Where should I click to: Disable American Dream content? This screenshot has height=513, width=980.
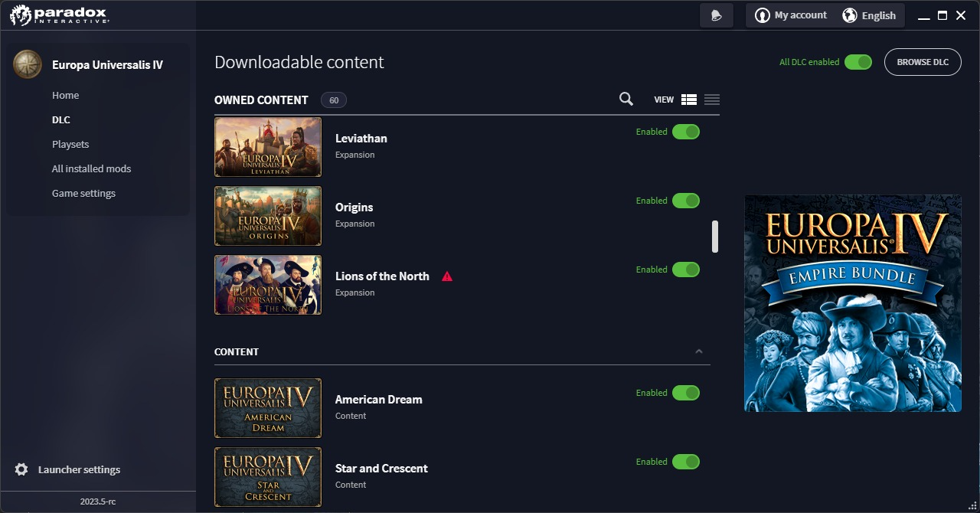click(x=686, y=393)
